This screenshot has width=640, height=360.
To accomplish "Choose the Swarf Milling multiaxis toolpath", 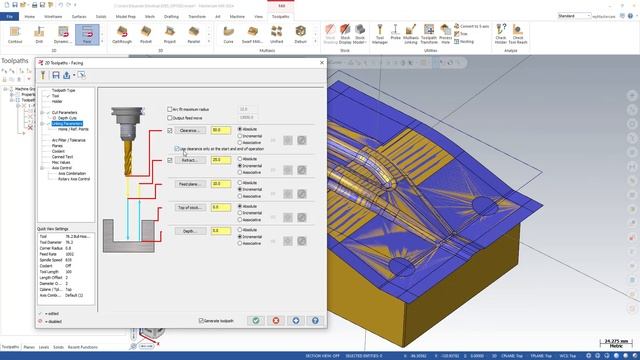I will (252, 34).
